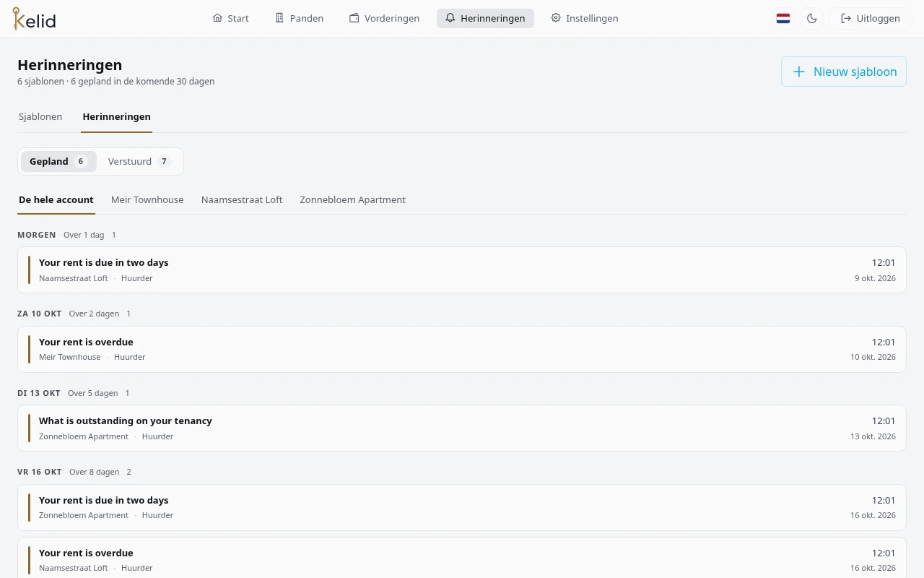Select the bell icon for Herinneringen
Screen dimensions: 924x578
click(x=450, y=18)
